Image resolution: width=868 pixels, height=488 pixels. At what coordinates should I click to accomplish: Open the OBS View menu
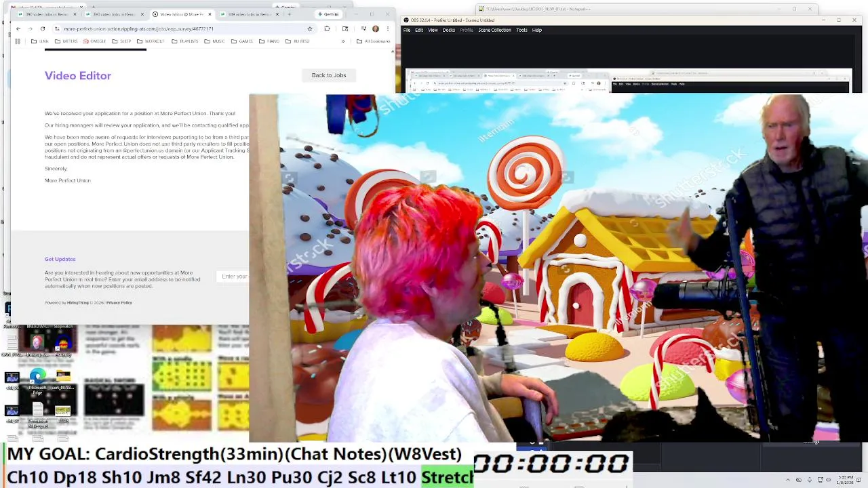433,30
